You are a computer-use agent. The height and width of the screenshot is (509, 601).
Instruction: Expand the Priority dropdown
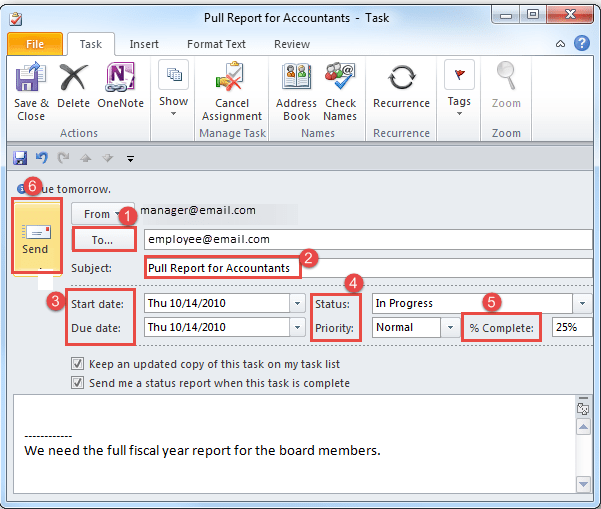[x=449, y=327]
